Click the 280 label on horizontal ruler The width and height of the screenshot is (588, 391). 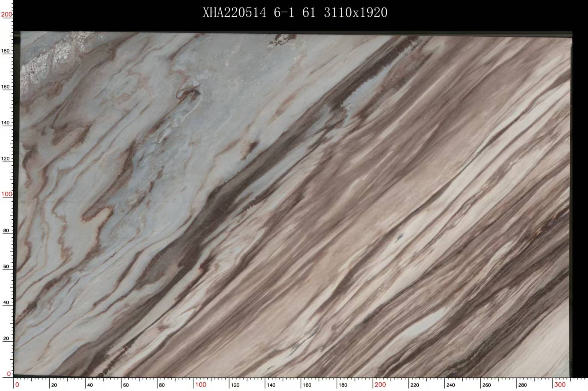point(522,385)
